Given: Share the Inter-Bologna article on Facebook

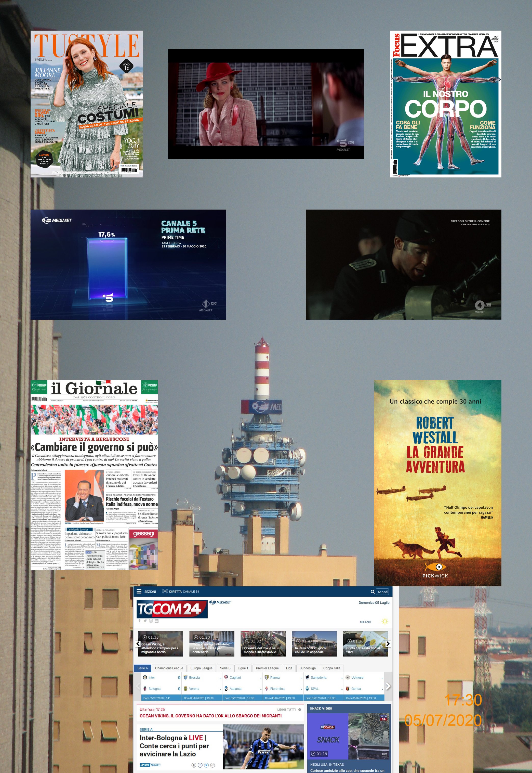Looking at the screenshot, I should pos(200,765).
